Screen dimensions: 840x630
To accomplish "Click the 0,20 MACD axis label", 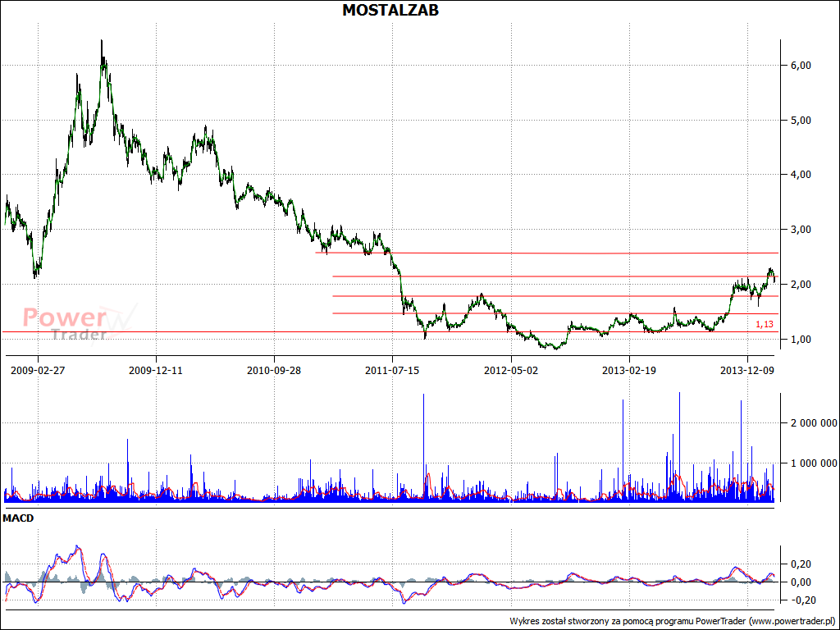I will point(801,564).
